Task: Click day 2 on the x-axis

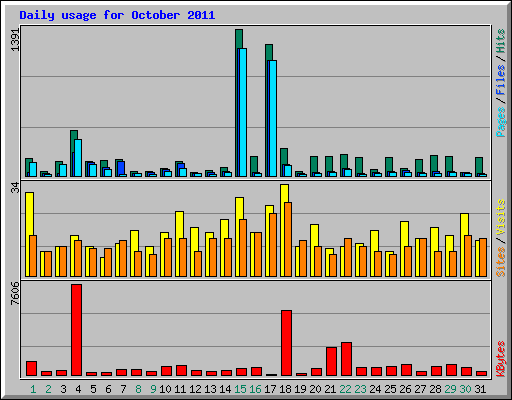Action: click(48, 389)
